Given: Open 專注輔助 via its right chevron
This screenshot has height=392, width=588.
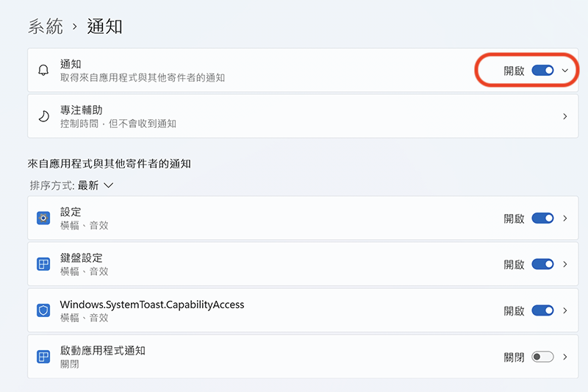Looking at the screenshot, I should coord(565,116).
